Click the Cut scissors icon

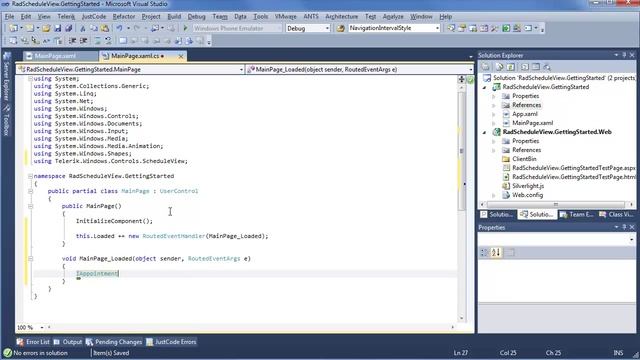[x=83, y=28]
